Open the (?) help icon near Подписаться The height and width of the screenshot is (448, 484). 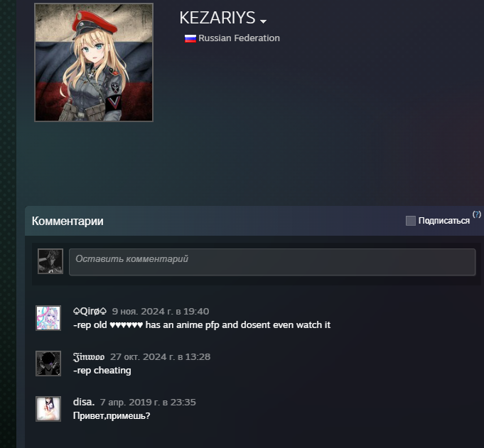pyautogui.click(x=477, y=214)
